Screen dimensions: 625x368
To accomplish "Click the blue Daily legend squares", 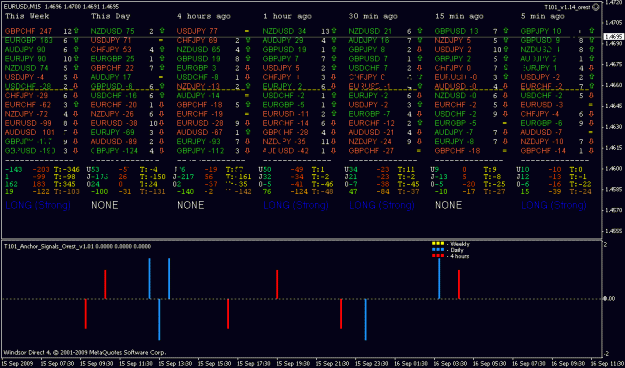I will tap(438, 250).
